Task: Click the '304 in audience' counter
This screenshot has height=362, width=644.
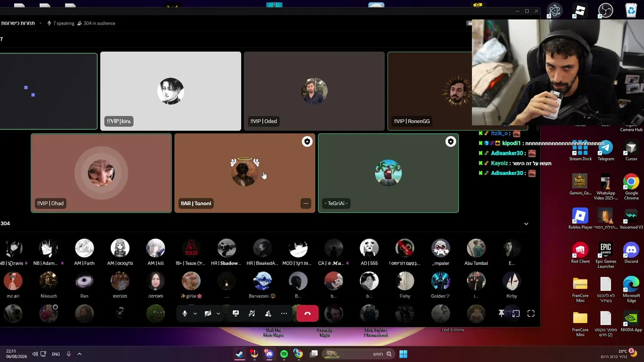Action: click(x=96, y=23)
